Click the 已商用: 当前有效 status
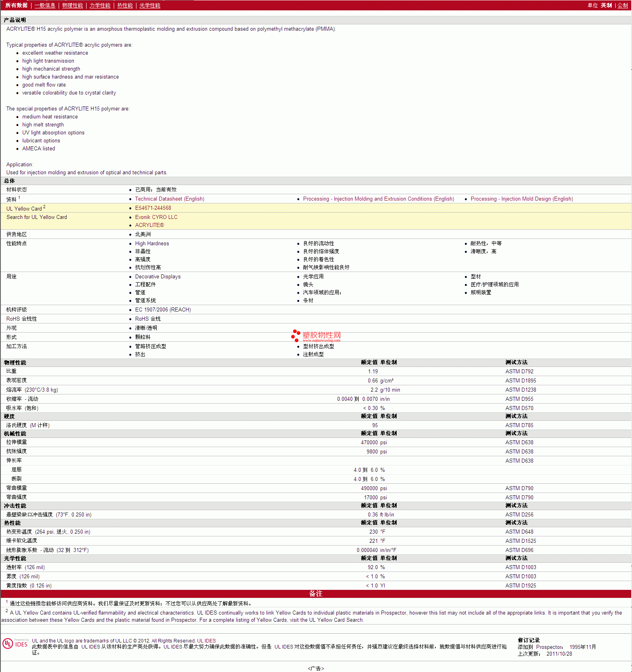Screen dimensions: 632x672 point(156,189)
